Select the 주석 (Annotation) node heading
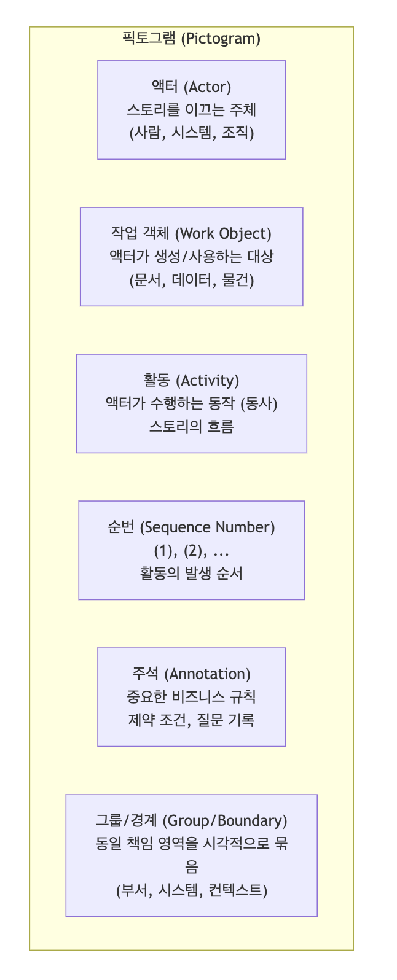This screenshot has width=397, height=980. (x=191, y=674)
